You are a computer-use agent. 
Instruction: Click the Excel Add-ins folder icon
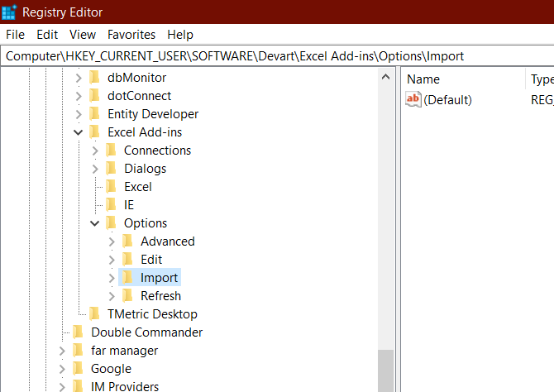click(x=94, y=131)
